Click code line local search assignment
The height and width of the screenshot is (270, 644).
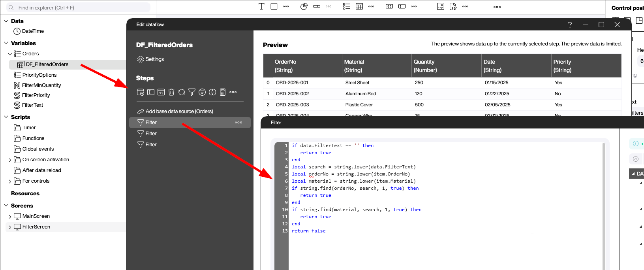(353, 167)
